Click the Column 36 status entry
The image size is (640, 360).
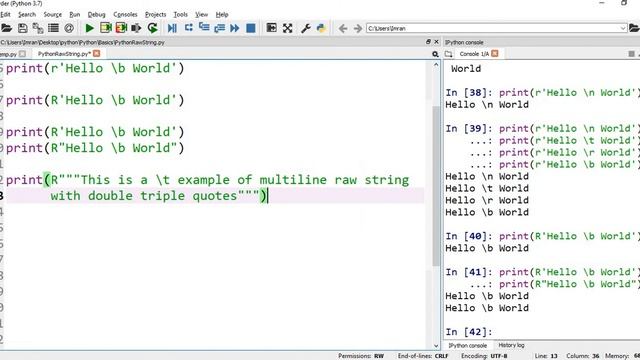[582, 356]
